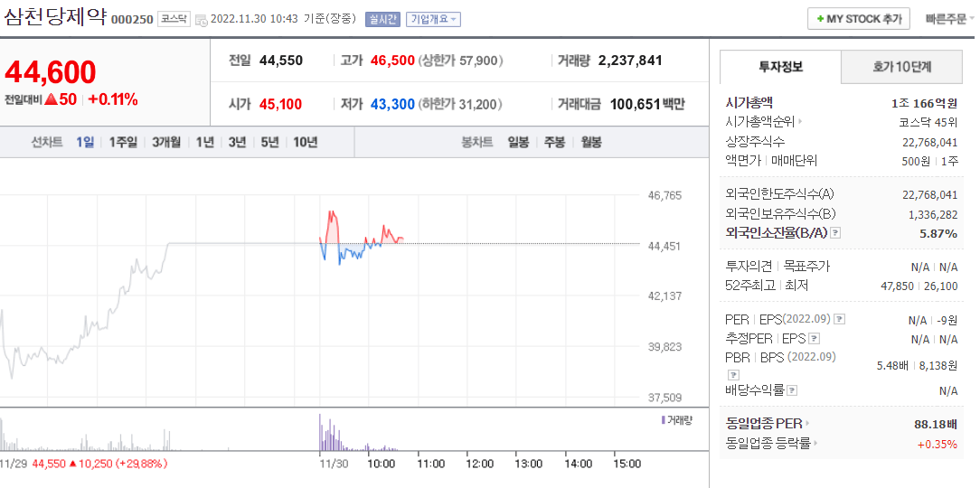Click the 선차트 label
Image resolution: width=980 pixels, height=488 pixels.
[x=47, y=143]
